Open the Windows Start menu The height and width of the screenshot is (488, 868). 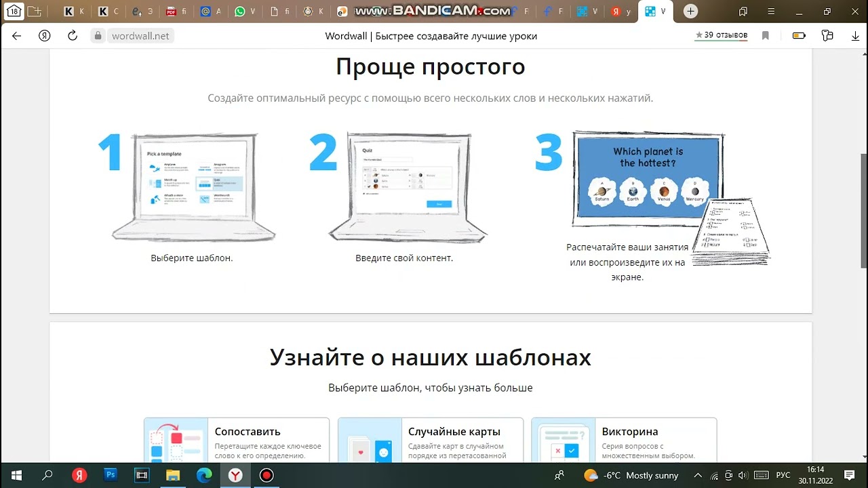pyautogui.click(x=16, y=475)
